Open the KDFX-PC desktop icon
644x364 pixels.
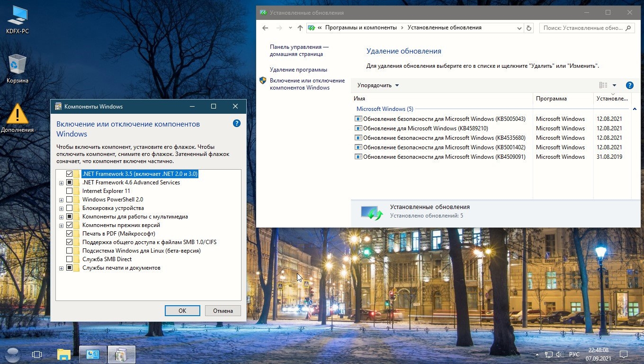[x=18, y=20]
